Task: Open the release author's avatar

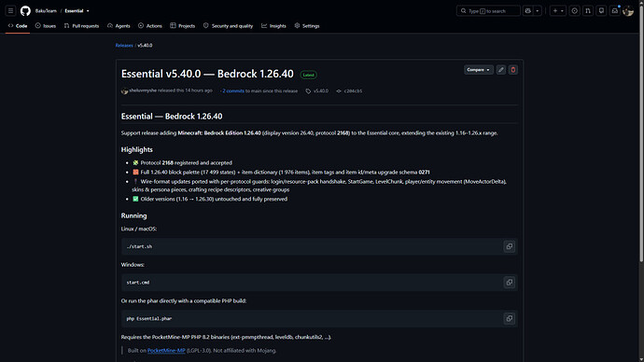Action: (124, 91)
